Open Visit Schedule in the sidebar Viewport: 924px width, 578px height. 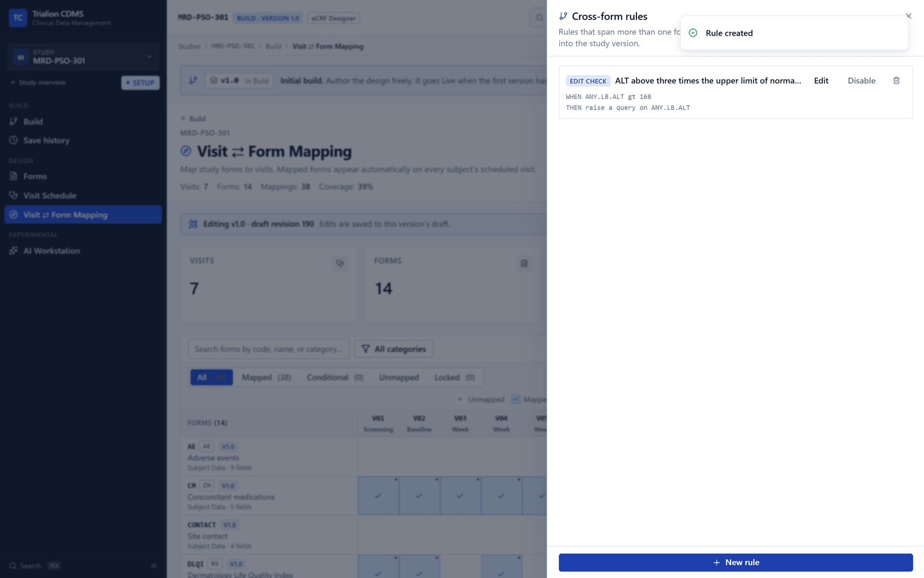[x=83, y=196]
